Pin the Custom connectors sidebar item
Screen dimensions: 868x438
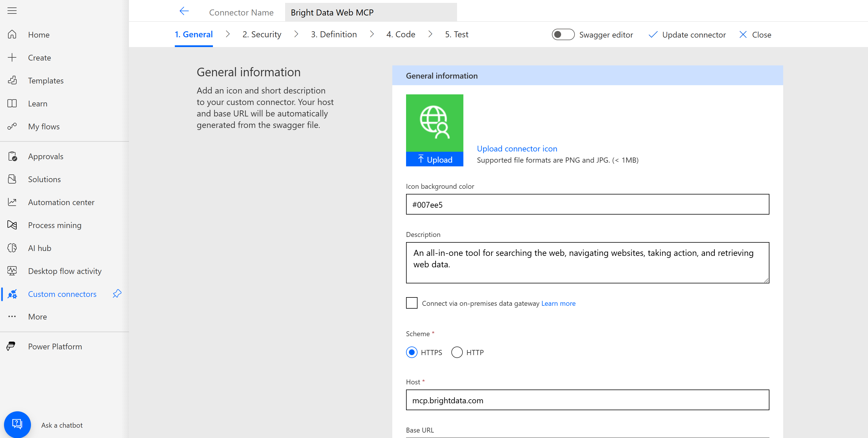point(117,294)
